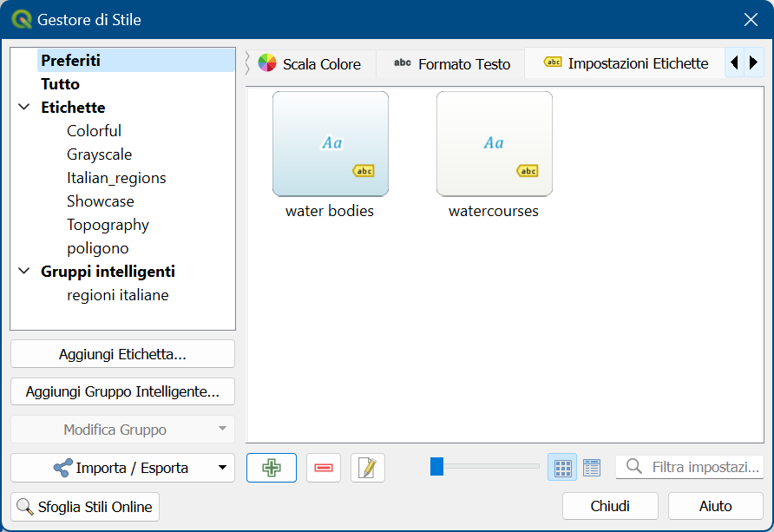The image size is (774, 532).
Task: Select Preferiti in the tree
Action: 135,60
